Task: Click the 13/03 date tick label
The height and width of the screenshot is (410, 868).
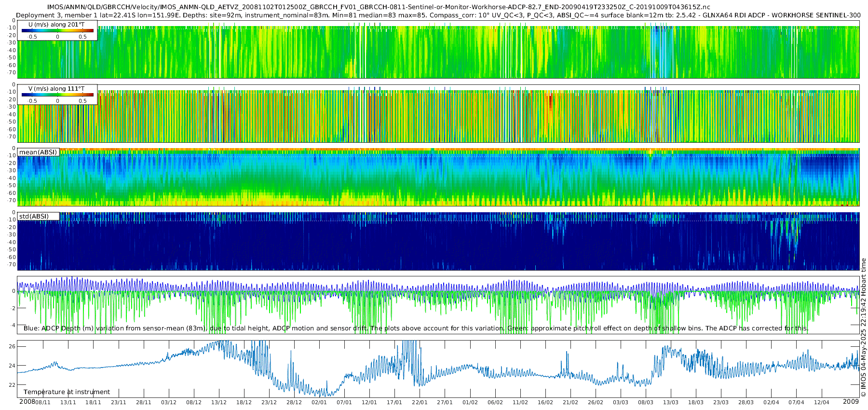Action: pyautogui.click(x=671, y=402)
